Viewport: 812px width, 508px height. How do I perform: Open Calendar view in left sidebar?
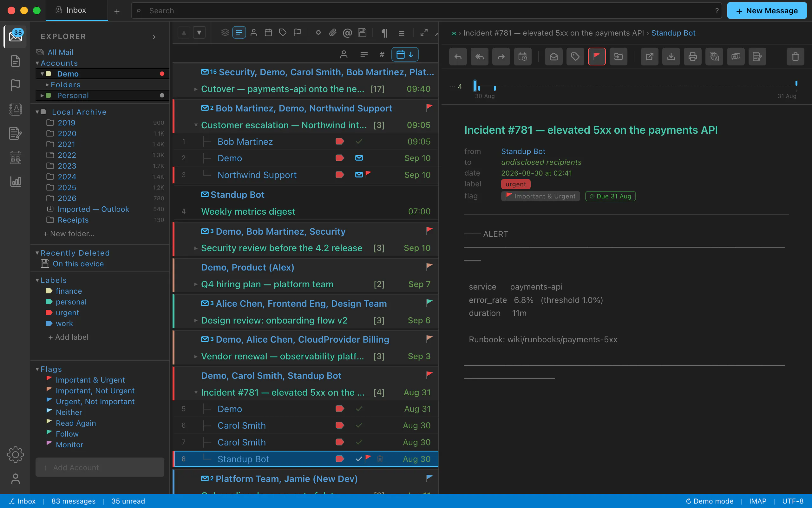(x=16, y=157)
